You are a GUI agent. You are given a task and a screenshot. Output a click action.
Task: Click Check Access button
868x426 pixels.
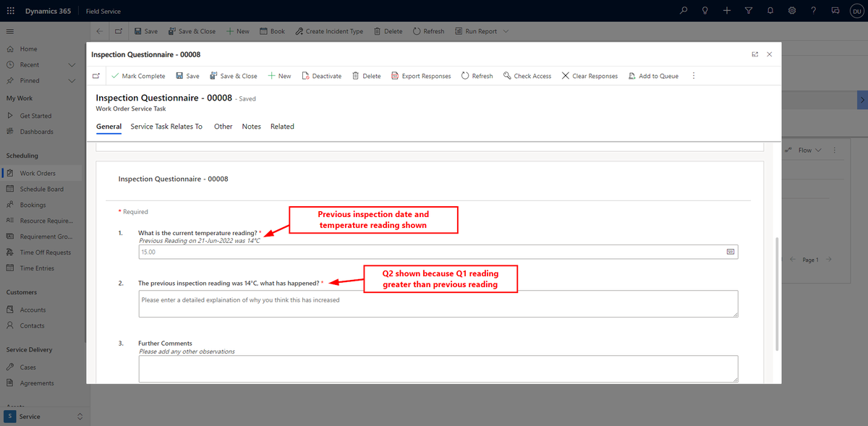click(x=527, y=76)
